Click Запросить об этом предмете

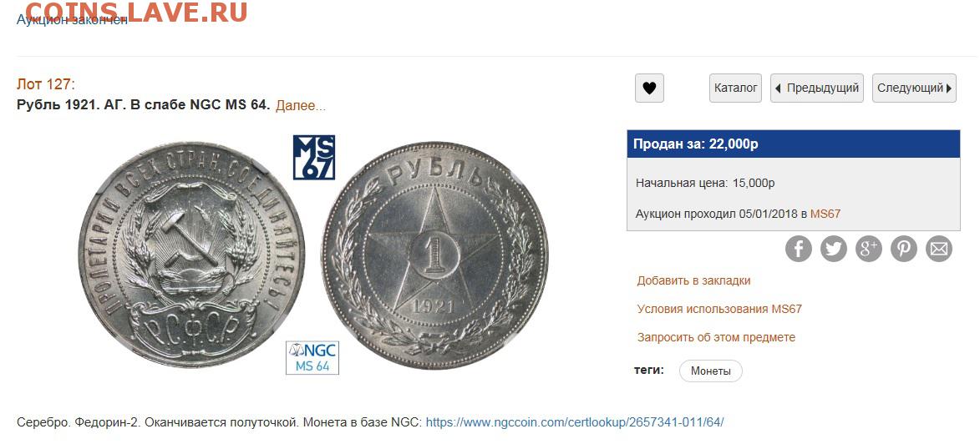[x=716, y=337]
